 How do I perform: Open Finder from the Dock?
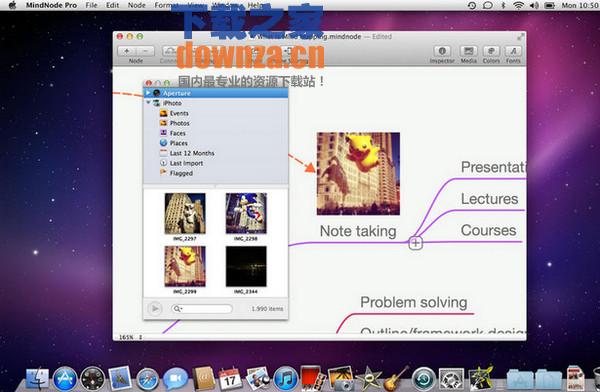[37, 378]
